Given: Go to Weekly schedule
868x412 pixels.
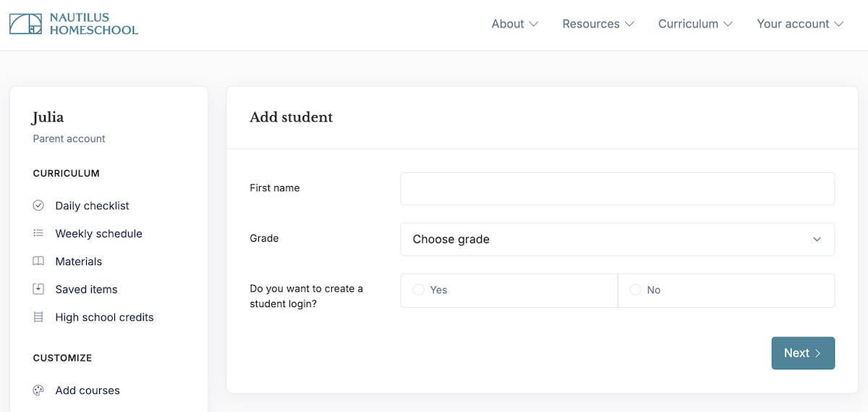Looking at the screenshot, I should point(98,233).
